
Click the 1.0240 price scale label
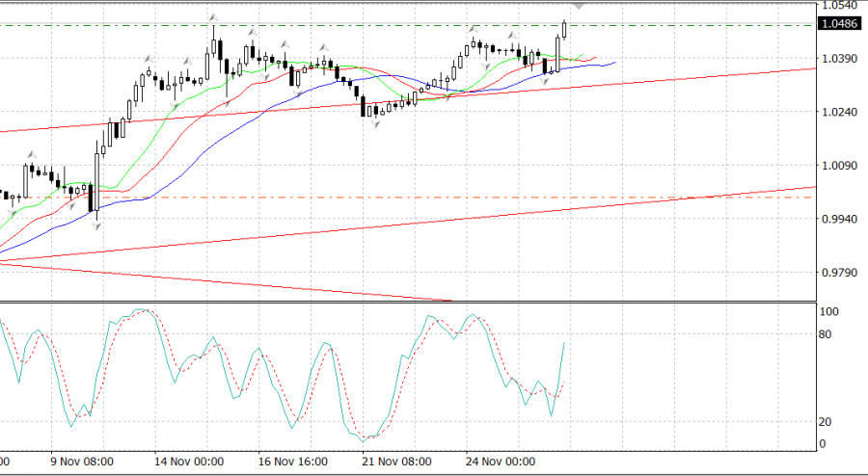click(x=838, y=113)
